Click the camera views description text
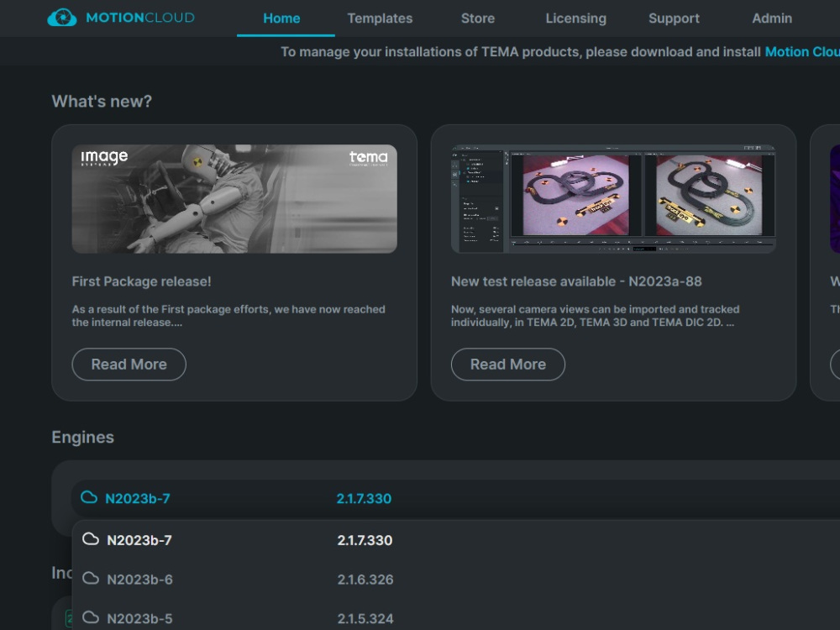Viewport: 840px width, 630px height. pos(596,316)
